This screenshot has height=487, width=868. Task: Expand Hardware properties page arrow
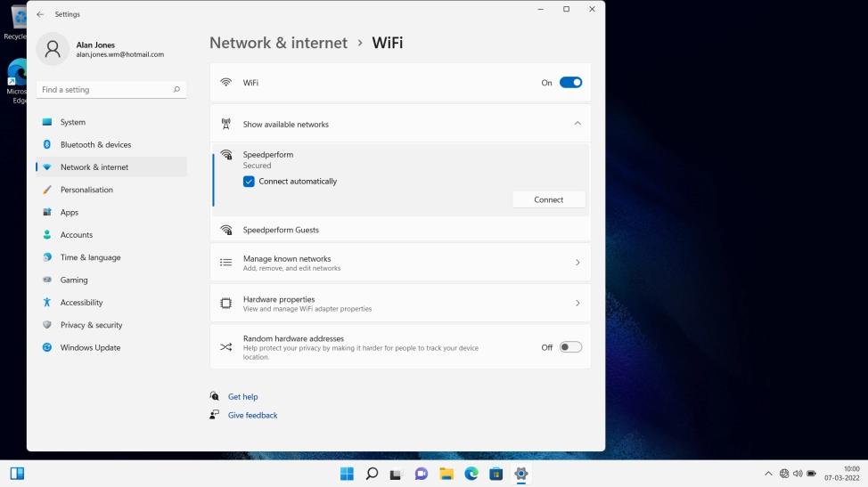(x=577, y=304)
